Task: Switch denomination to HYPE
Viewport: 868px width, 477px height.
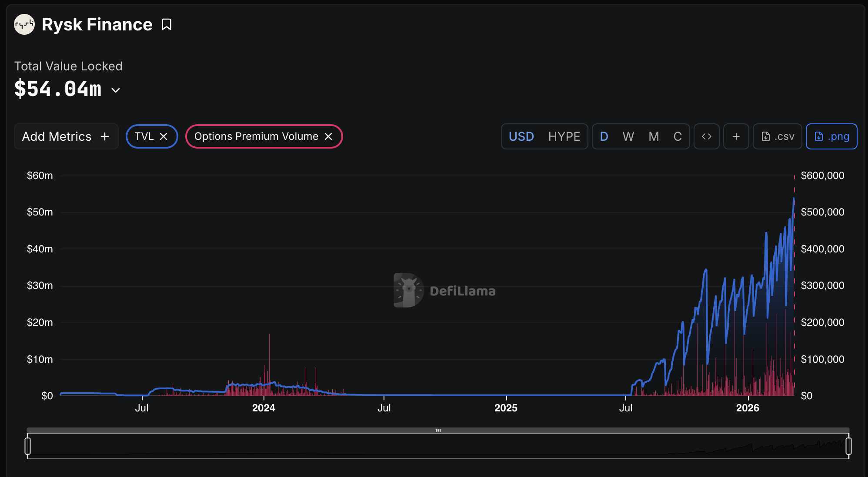Action: 564,136
